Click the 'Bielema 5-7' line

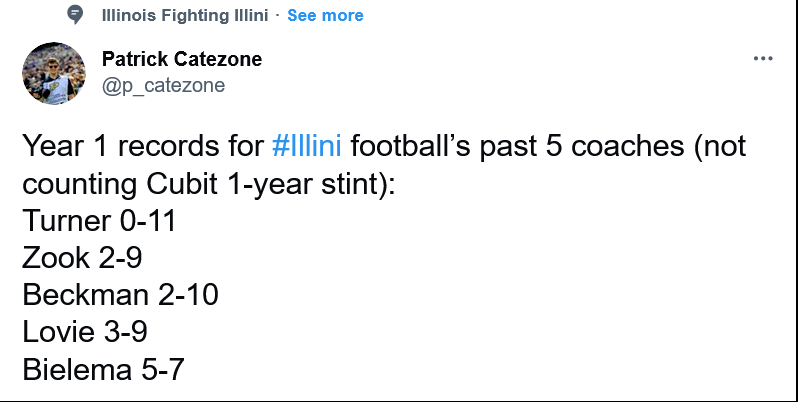tap(103, 370)
